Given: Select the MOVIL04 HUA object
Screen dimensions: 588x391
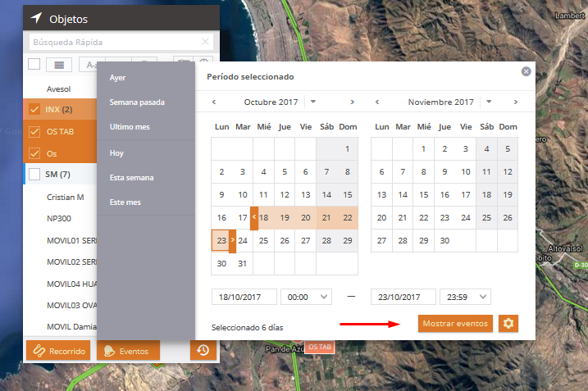Looking at the screenshot, I should 71,284.
